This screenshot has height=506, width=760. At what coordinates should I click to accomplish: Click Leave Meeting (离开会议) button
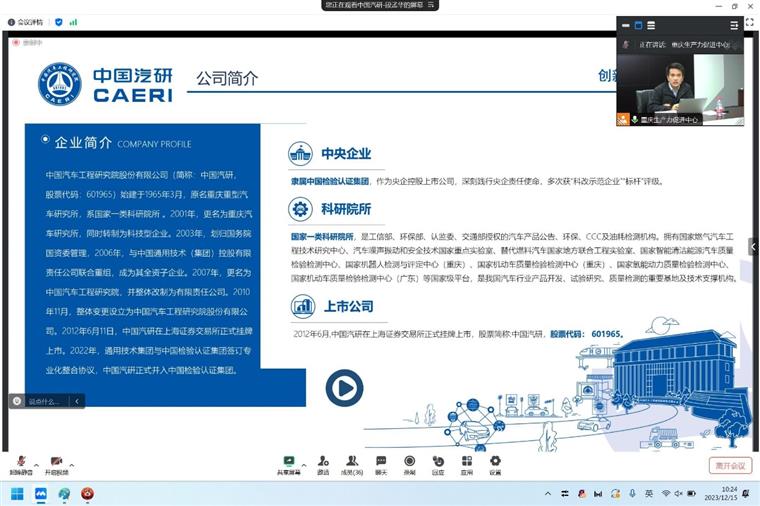coord(730,466)
